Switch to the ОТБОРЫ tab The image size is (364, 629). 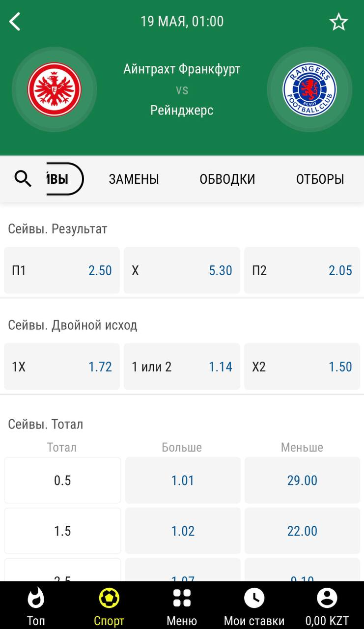pyautogui.click(x=320, y=179)
